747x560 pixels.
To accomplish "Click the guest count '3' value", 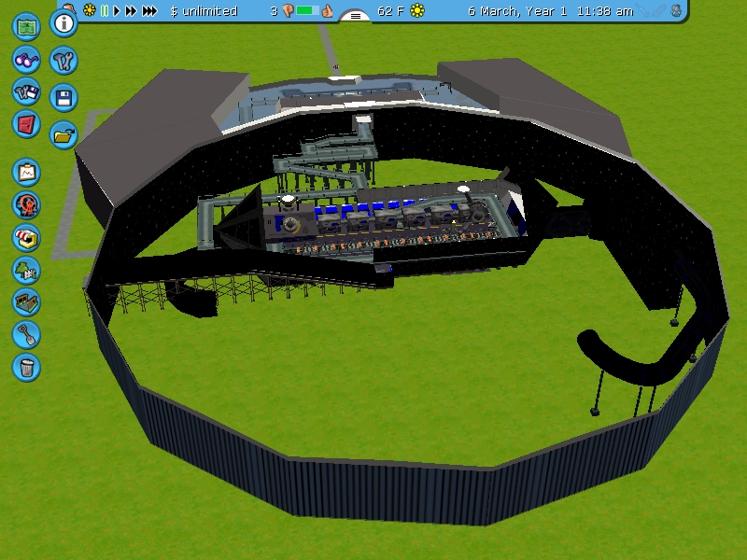I will coord(274,11).
